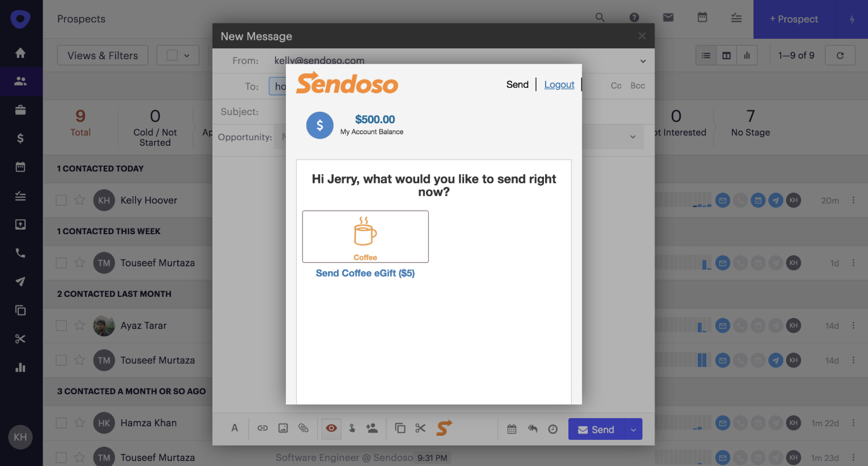The image size is (868, 466).
Task: Click the add-person icon in message toolbar
Action: click(372, 428)
